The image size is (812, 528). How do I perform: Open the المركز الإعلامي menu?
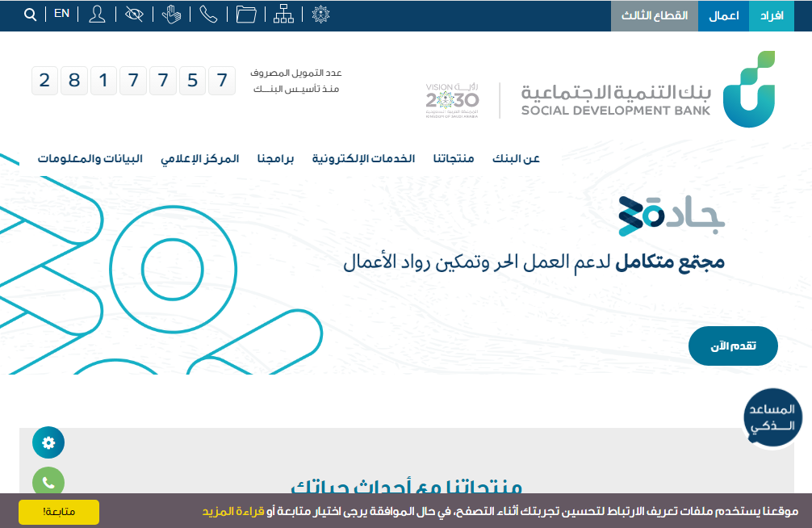tap(200, 158)
